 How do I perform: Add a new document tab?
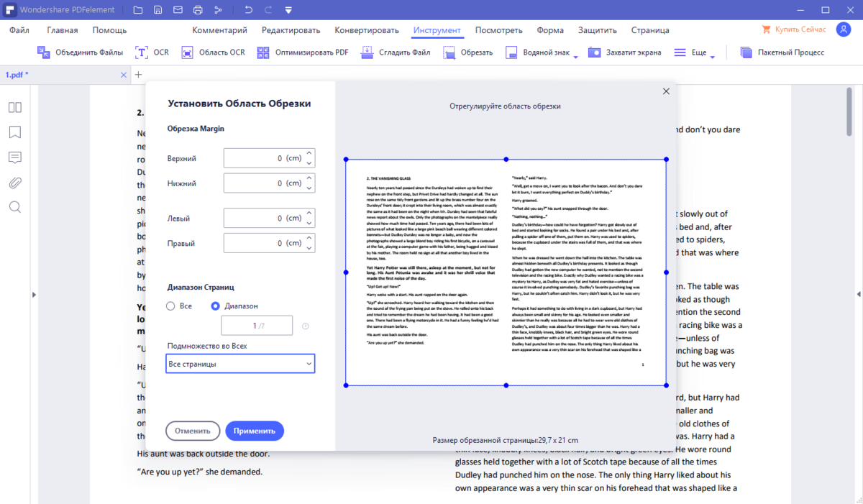pos(139,75)
